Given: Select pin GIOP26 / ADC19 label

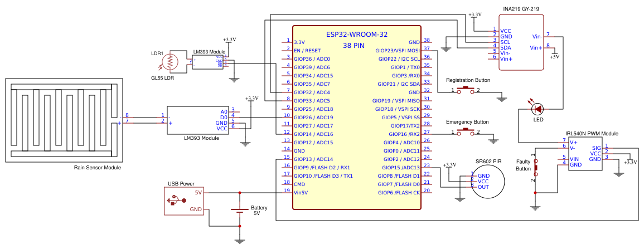Looking at the screenshot, I should coord(313,118).
